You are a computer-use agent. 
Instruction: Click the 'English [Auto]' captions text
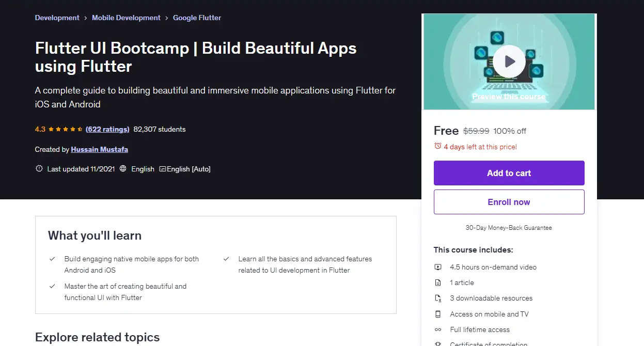tap(189, 169)
